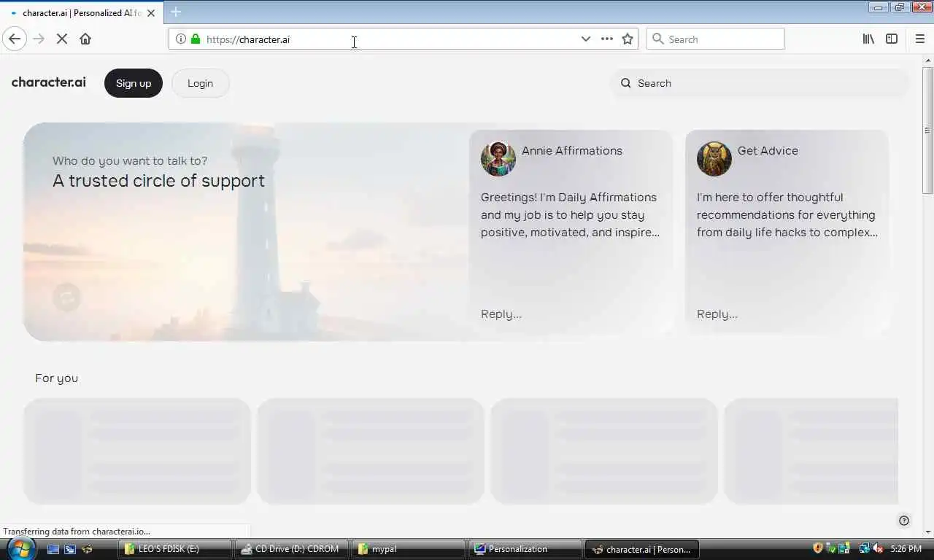Click the Login button
Image resolution: width=934 pixels, height=560 pixels.
tap(200, 83)
